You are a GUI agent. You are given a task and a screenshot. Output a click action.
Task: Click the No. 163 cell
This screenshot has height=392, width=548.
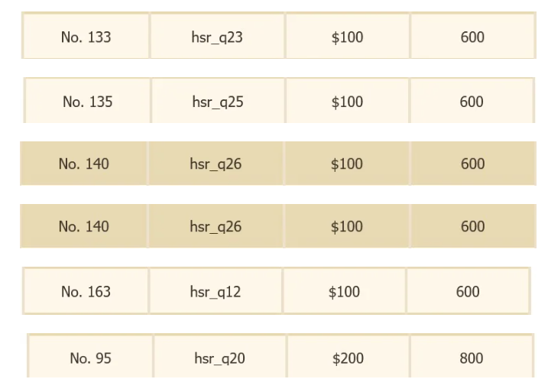coord(86,291)
